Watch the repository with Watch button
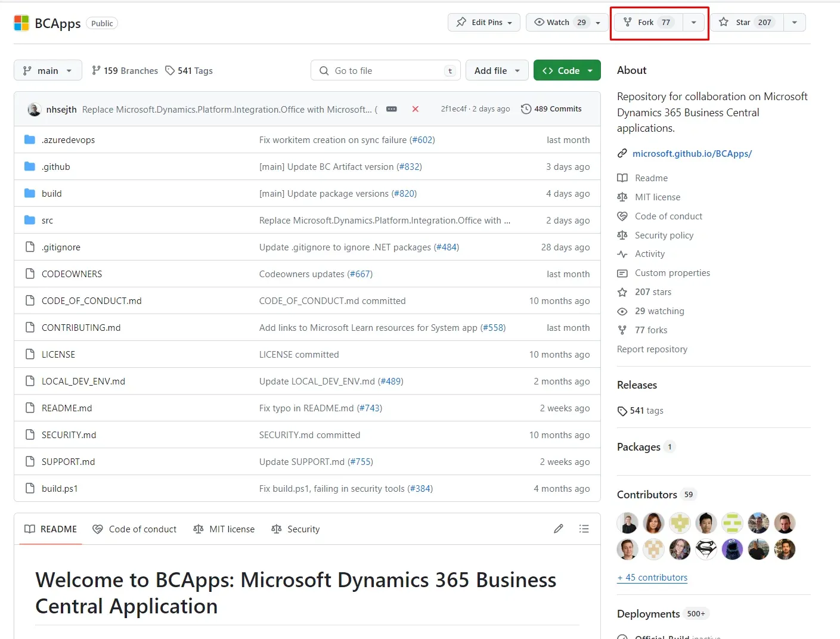 click(567, 22)
